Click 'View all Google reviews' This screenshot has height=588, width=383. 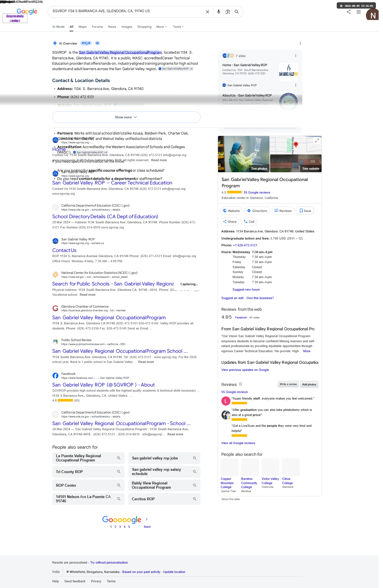point(238,443)
